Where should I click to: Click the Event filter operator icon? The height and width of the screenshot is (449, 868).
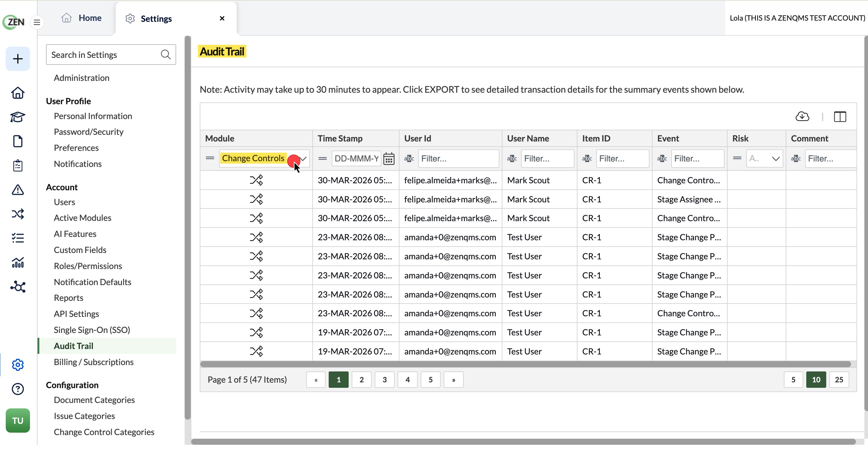tap(663, 159)
